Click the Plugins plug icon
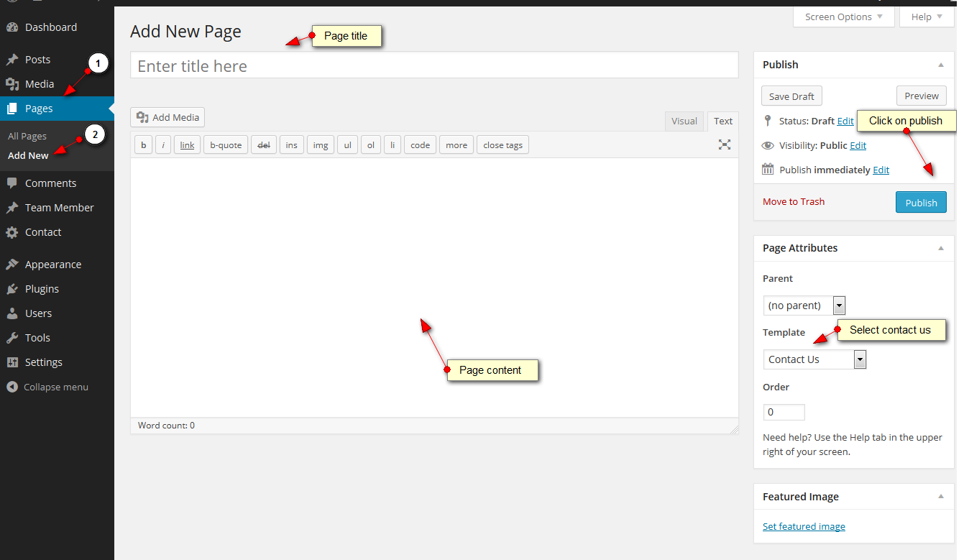Image resolution: width=964 pixels, height=560 pixels. coord(12,289)
